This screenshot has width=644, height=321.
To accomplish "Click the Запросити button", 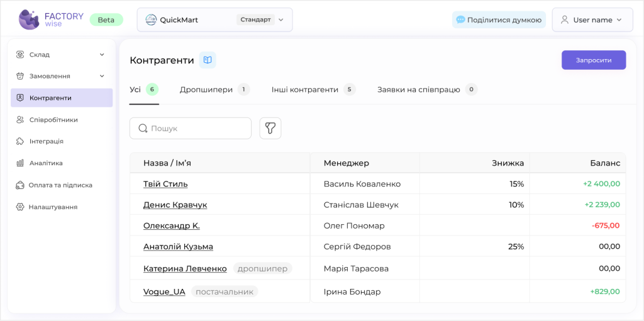I will (594, 60).
